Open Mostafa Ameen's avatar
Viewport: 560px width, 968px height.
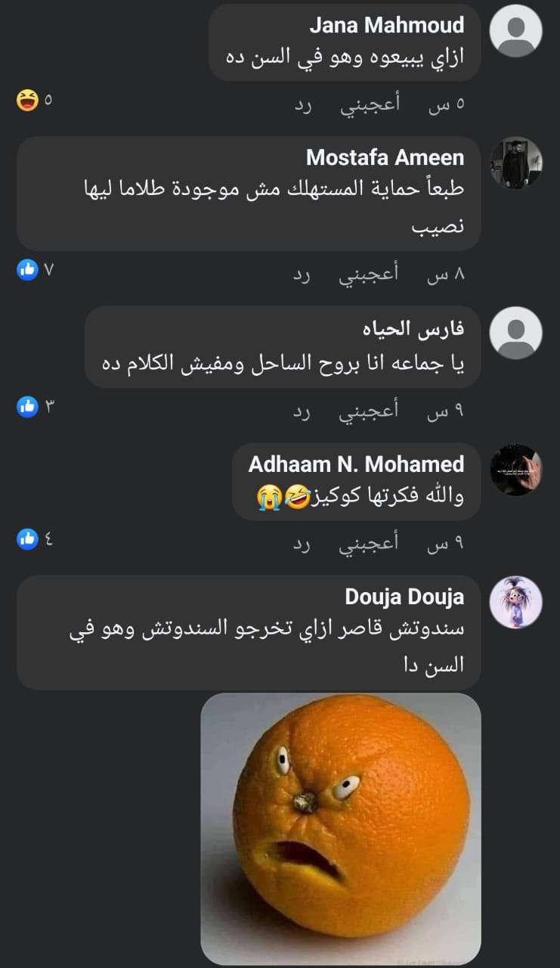(516, 163)
